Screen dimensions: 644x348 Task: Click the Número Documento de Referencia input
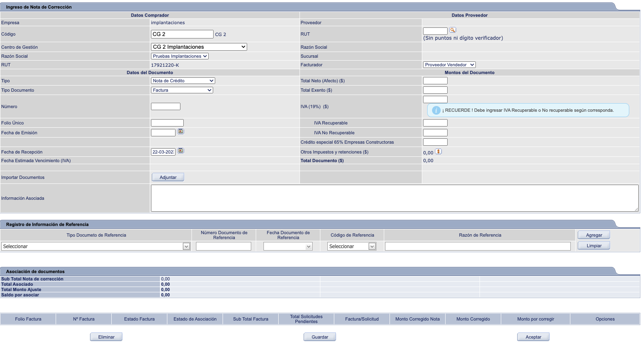click(223, 246)
